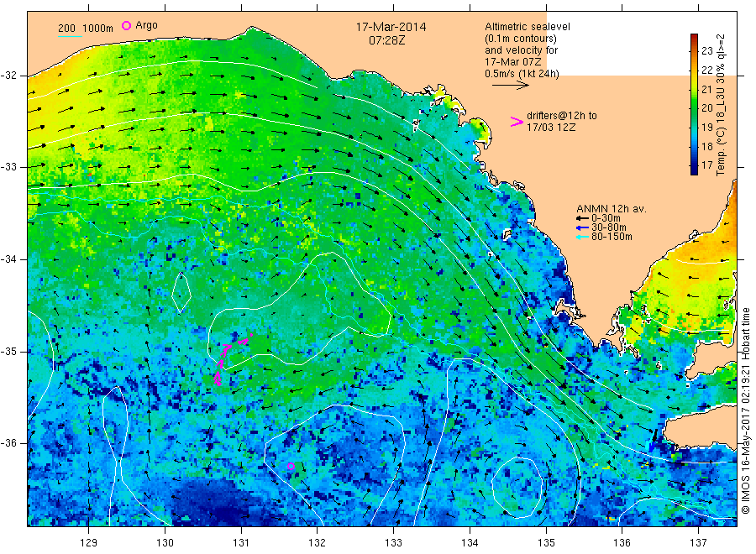Click the '200 1000m' depth legend text
Image resolution: width=756 pixels, height=554 pixels.
coord(86,29)
